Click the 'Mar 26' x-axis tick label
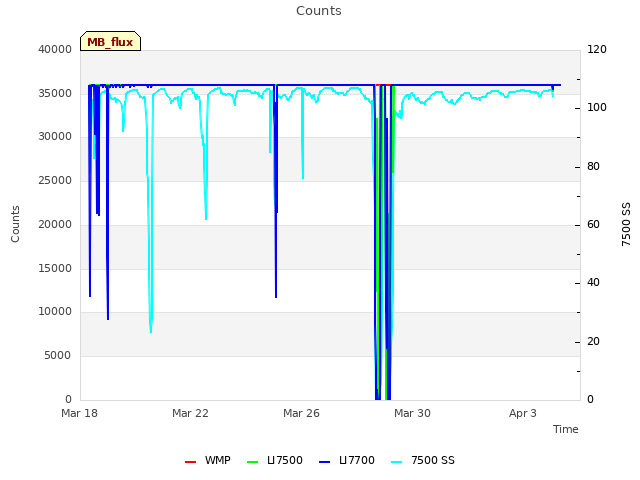640x480 pixels. pos(301,413)
